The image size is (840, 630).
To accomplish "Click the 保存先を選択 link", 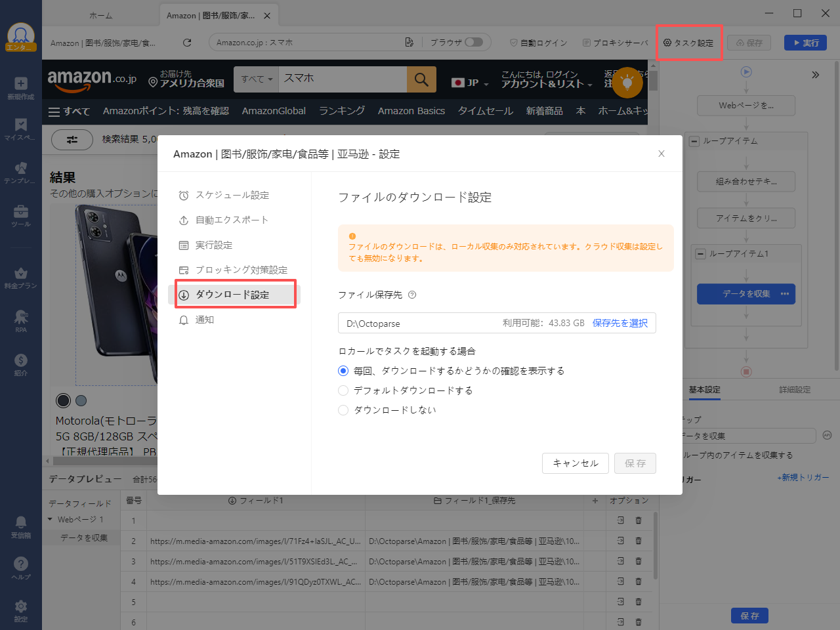I will coord(619,323).
